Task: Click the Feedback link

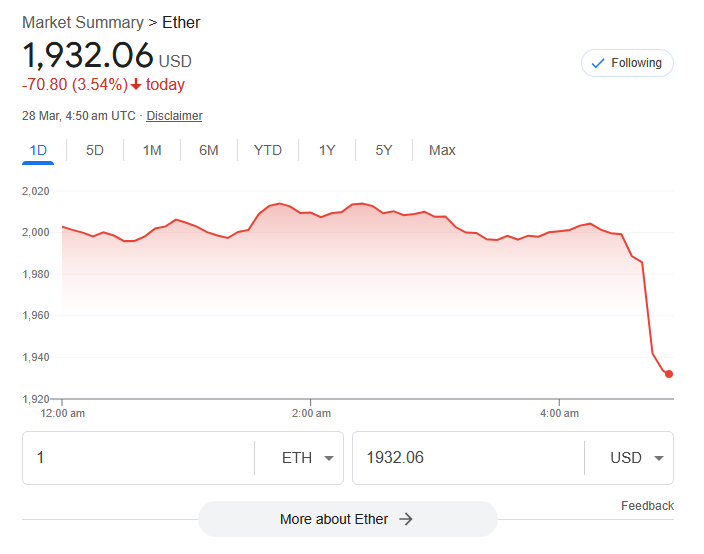Action: [x=647, y=506]
